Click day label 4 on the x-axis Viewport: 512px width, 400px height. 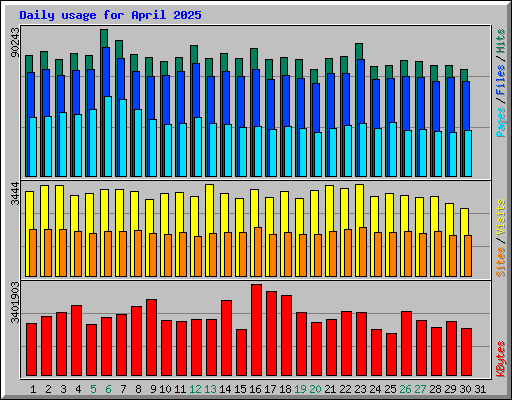(x=78, y=389)
